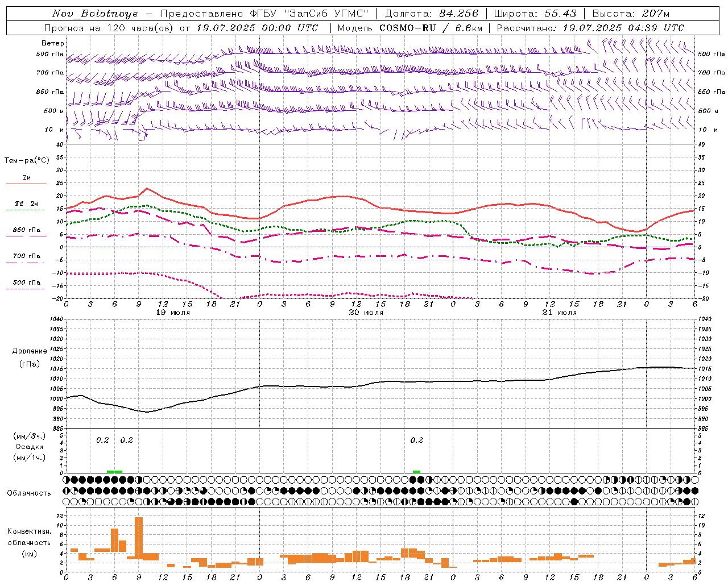Click the left "10 м" wind level label

tap(55, 130)
